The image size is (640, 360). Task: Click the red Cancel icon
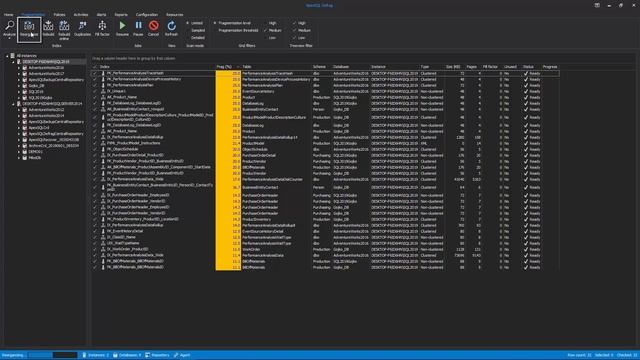(x=153, y=26)
